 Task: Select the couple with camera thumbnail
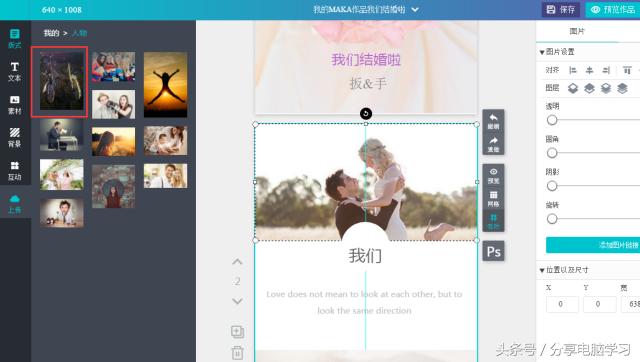(113, 104)
